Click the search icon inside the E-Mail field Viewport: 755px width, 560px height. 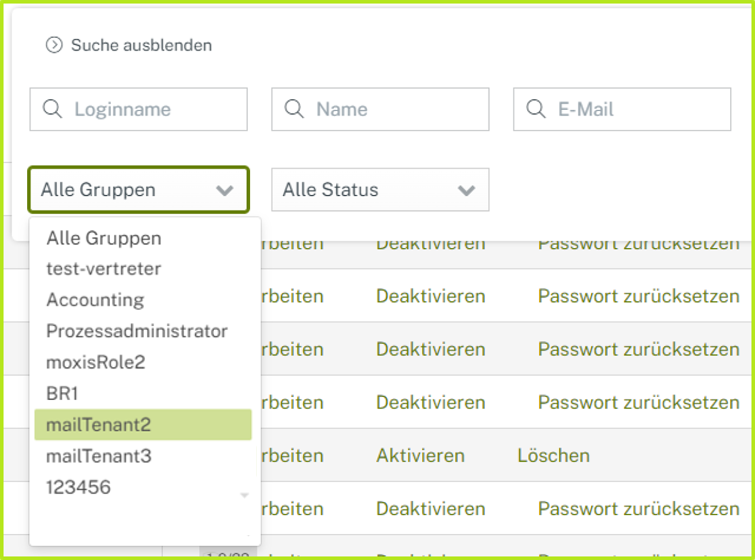(x=536, y=109)
